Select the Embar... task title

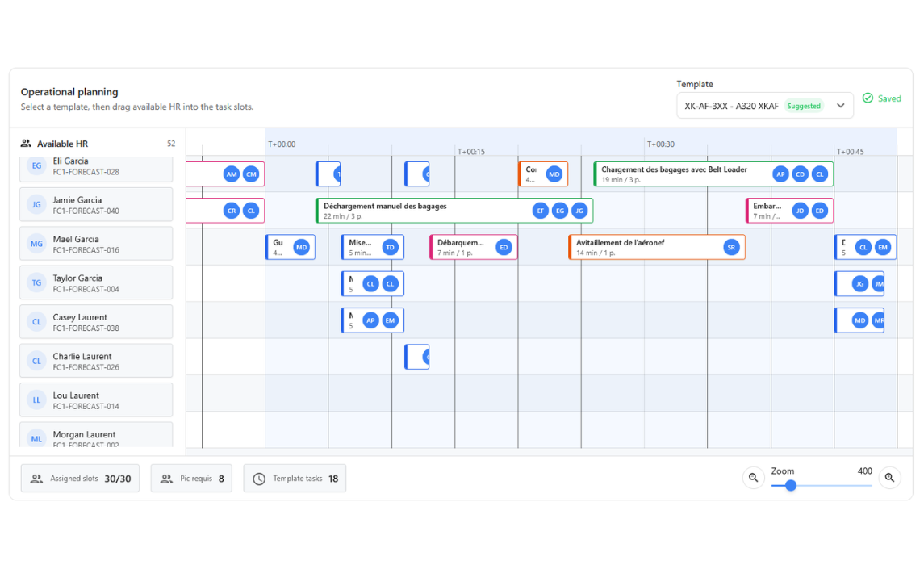pos(767,206)
